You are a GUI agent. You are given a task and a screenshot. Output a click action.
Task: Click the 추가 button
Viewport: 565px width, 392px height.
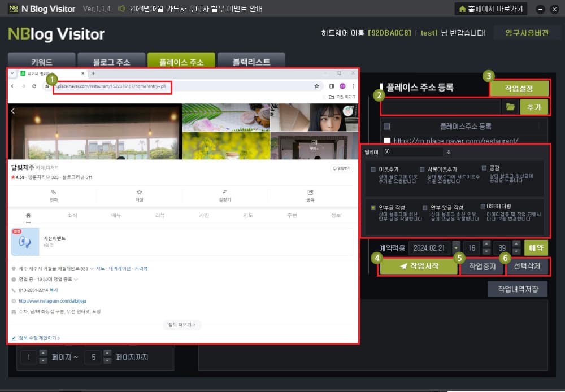tap(534, 107)
